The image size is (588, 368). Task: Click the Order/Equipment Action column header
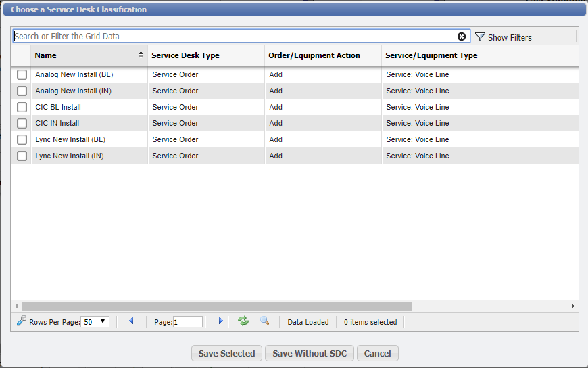[x=314, y=55]
